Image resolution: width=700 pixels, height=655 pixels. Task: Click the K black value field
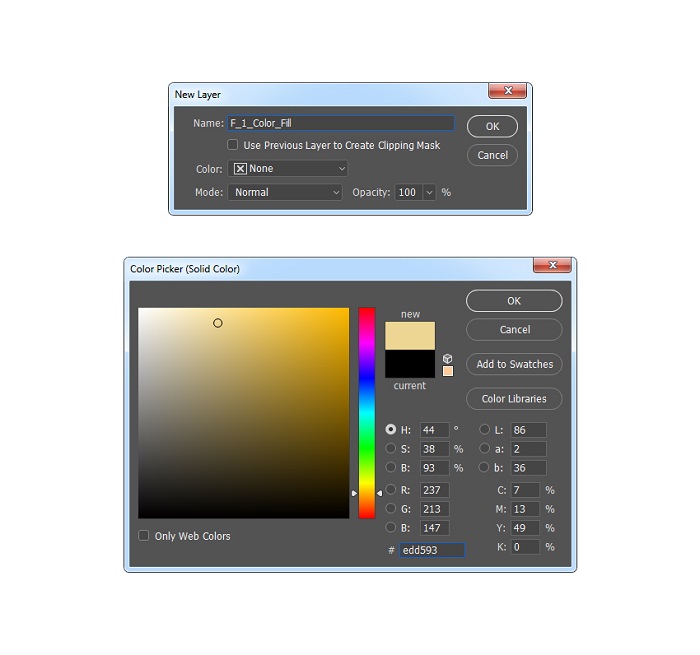[525, 547]
